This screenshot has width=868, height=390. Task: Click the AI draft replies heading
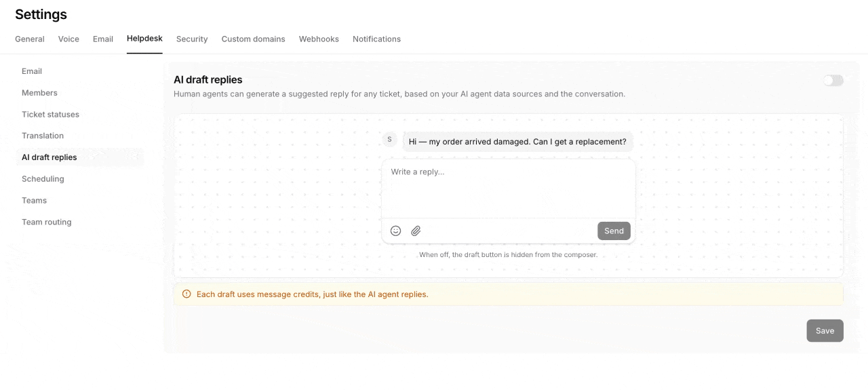click(x=208, y=80)
